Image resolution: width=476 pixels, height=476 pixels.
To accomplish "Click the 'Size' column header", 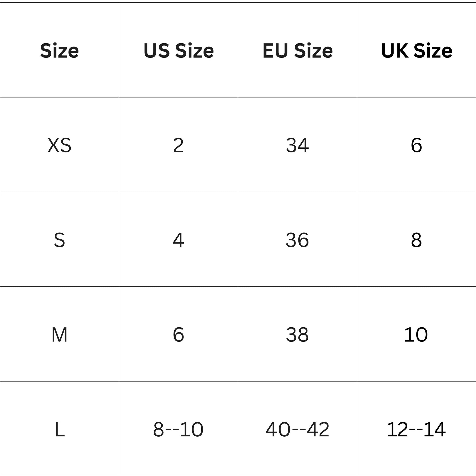I will point(59,51).
